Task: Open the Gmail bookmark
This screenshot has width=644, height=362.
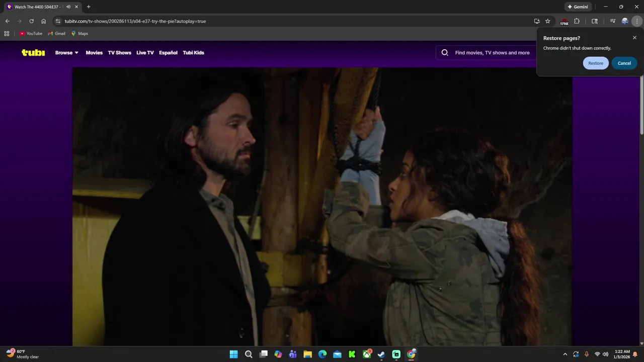Action: coord(56,34)
